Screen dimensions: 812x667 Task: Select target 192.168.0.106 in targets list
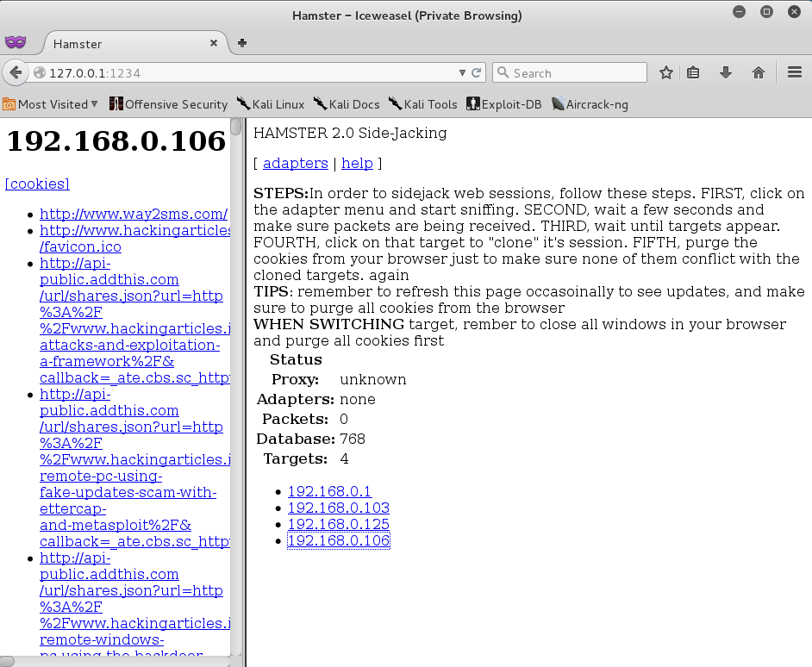coord(339,540)
